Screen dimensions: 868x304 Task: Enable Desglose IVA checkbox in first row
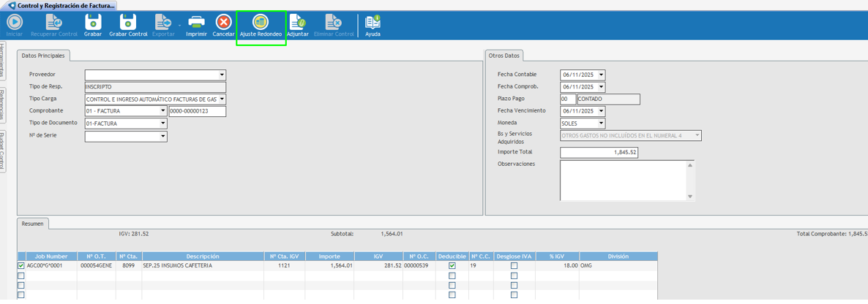[x=514, y=266]
